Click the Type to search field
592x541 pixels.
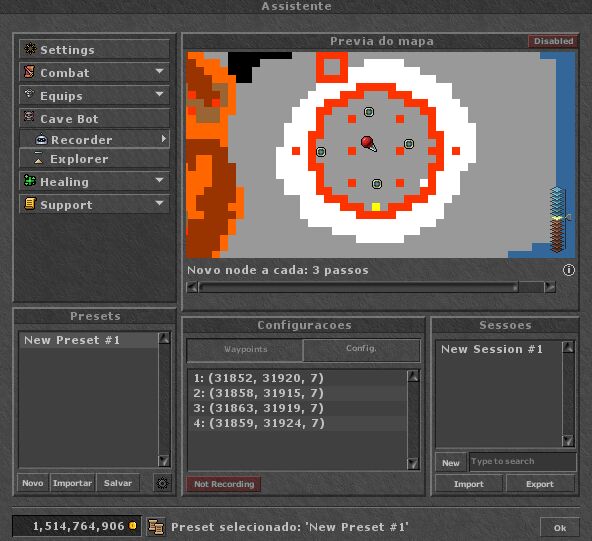(x=523, y=461)
